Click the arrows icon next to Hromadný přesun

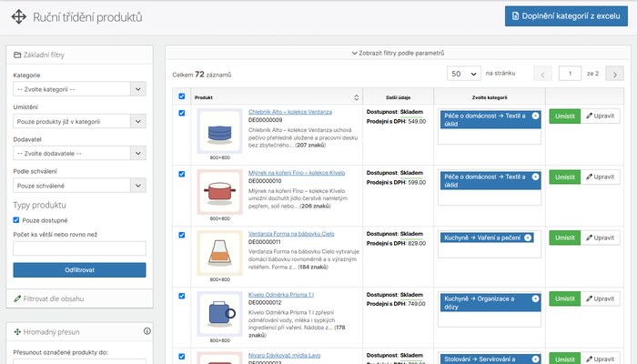17,332
